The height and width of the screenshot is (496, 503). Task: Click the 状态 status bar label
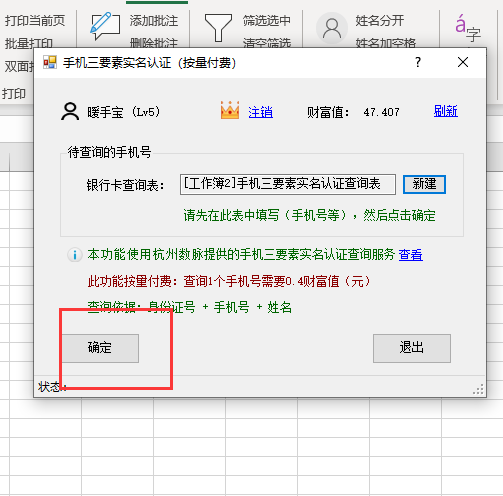click(52, 387)
